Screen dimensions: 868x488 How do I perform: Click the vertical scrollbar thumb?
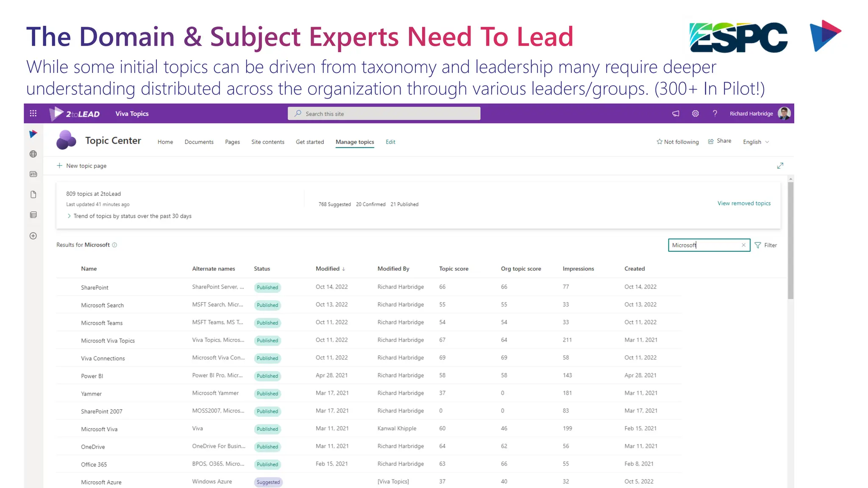[790, 241]
